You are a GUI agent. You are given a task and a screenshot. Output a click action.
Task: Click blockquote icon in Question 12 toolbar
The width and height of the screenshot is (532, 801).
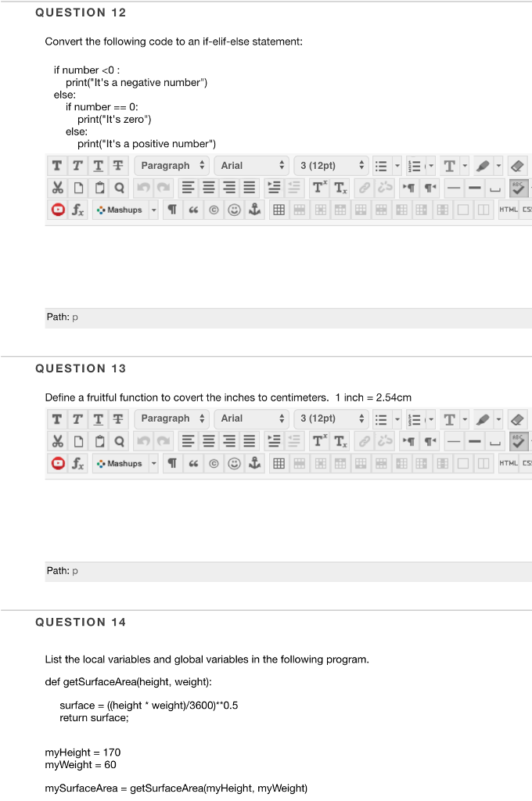point(193,210)
